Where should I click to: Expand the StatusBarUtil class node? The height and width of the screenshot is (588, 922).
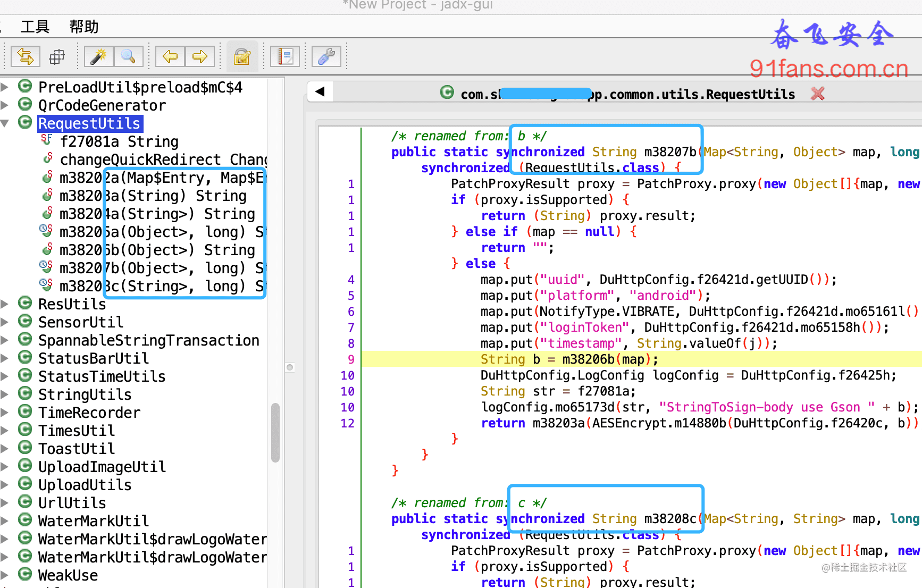4,358
